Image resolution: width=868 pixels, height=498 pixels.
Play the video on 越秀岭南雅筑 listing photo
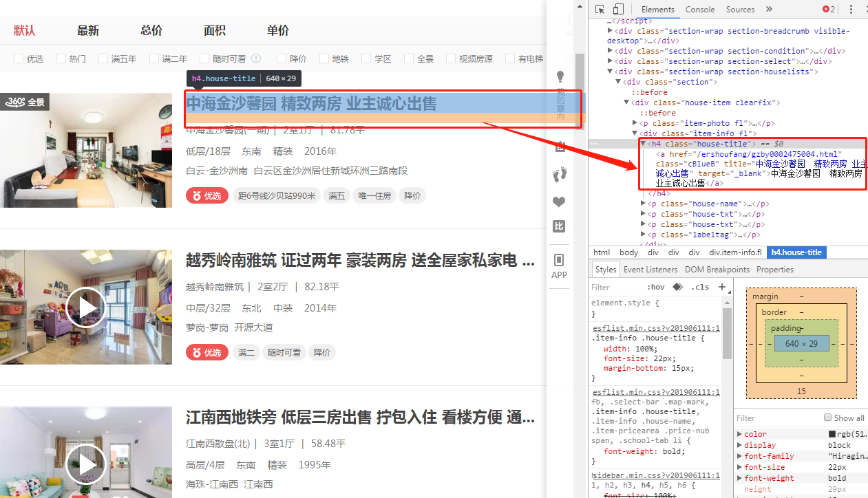click(86, 307)
